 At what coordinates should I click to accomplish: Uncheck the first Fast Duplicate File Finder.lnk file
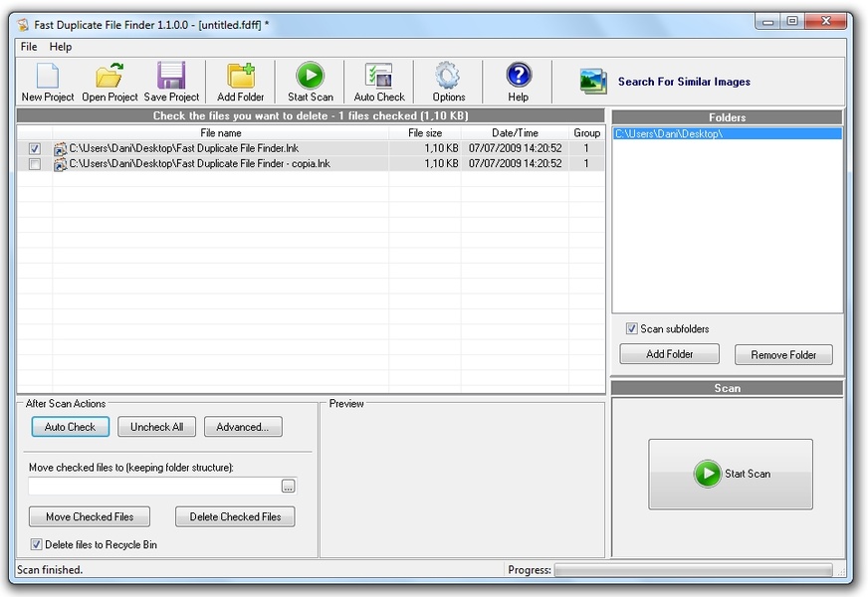[35, 148]
